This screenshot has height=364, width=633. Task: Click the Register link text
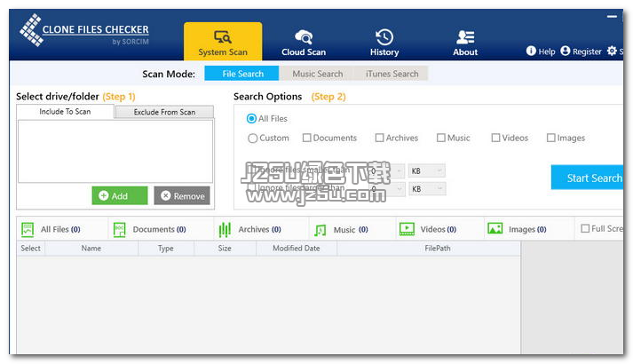[587, 51]
